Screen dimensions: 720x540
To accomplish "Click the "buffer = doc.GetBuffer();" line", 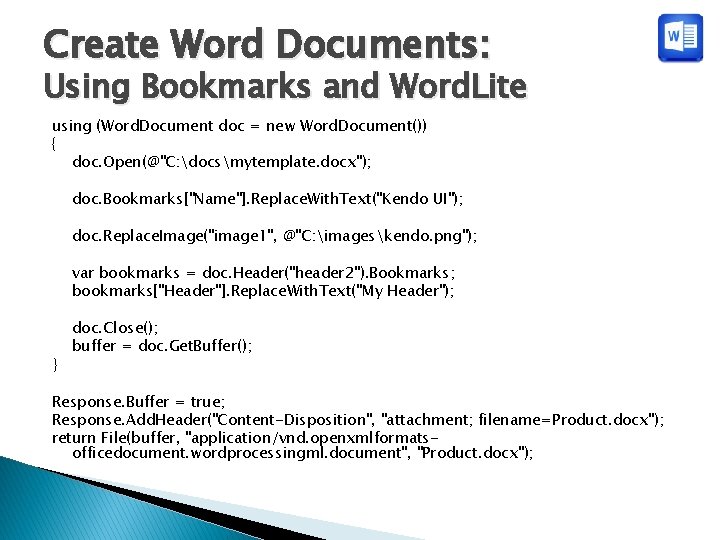I will pyautogui.click(x=162, y=345).
